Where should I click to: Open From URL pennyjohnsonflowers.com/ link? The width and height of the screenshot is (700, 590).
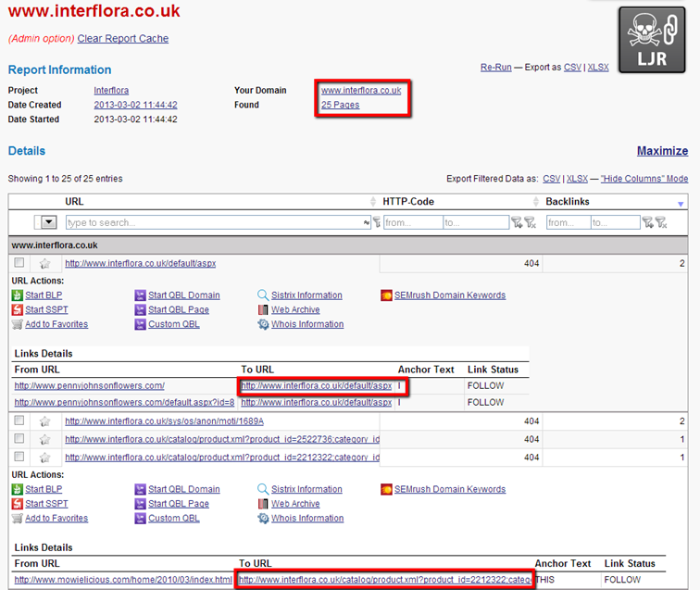pos(89,385)
